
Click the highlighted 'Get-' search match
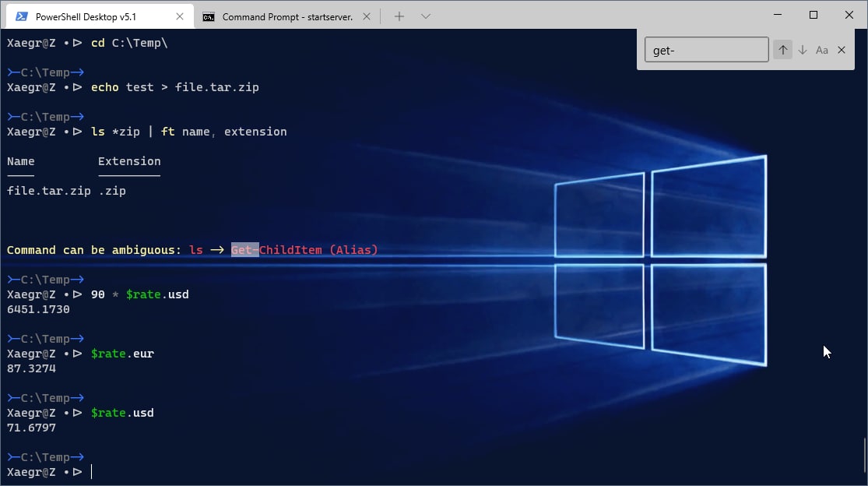point(244,250)
